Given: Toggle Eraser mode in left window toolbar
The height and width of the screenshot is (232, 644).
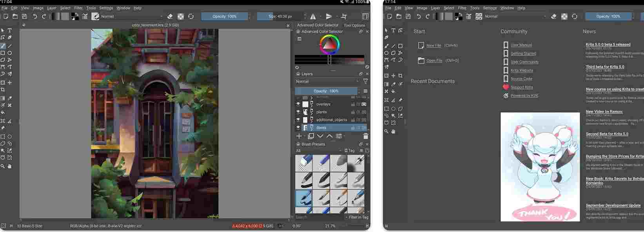Looking at the screenshot, I should [170, 16].
